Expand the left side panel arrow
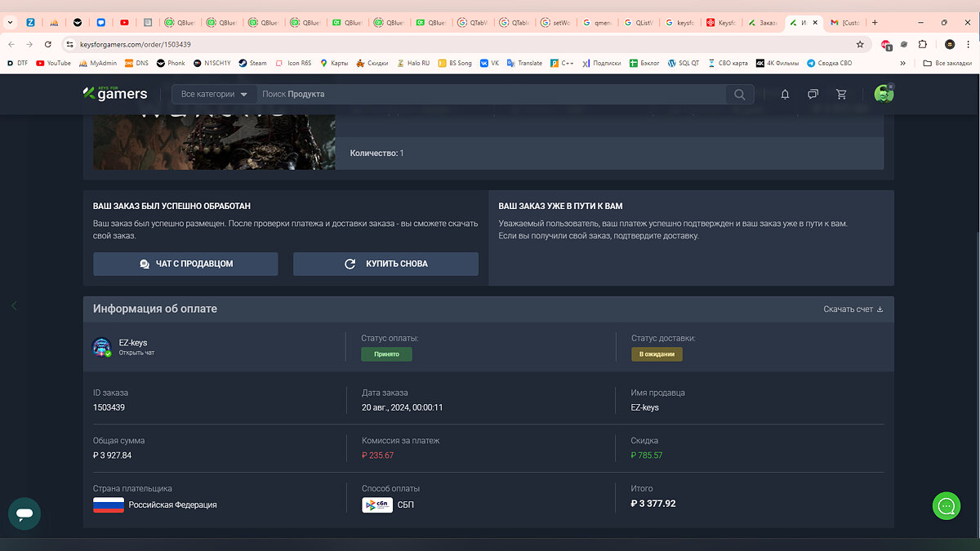This screenshot has width=980, height=551. tap(14, 305)
